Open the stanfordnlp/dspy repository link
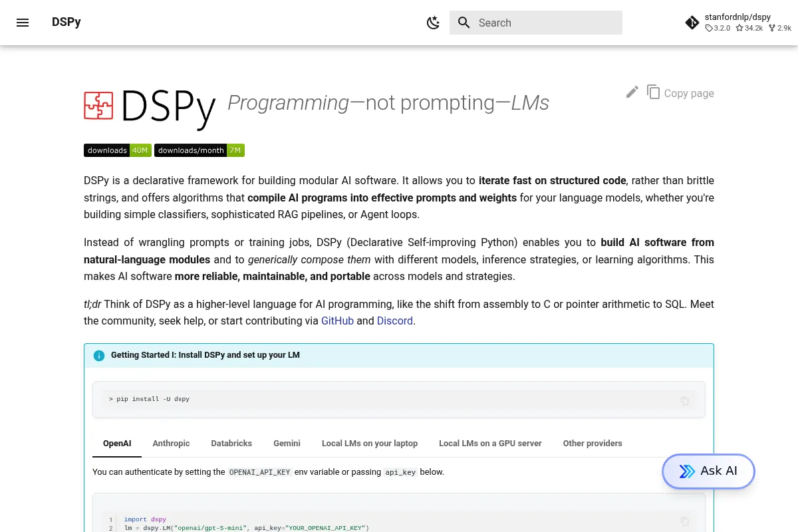 pos(738,23)
